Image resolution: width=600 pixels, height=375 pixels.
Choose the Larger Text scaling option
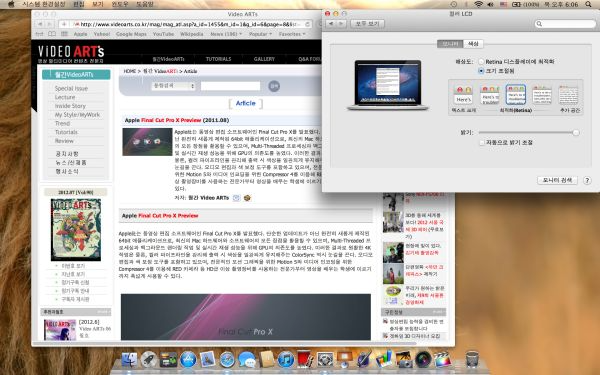pyautogui.click(x=463, y=95)
